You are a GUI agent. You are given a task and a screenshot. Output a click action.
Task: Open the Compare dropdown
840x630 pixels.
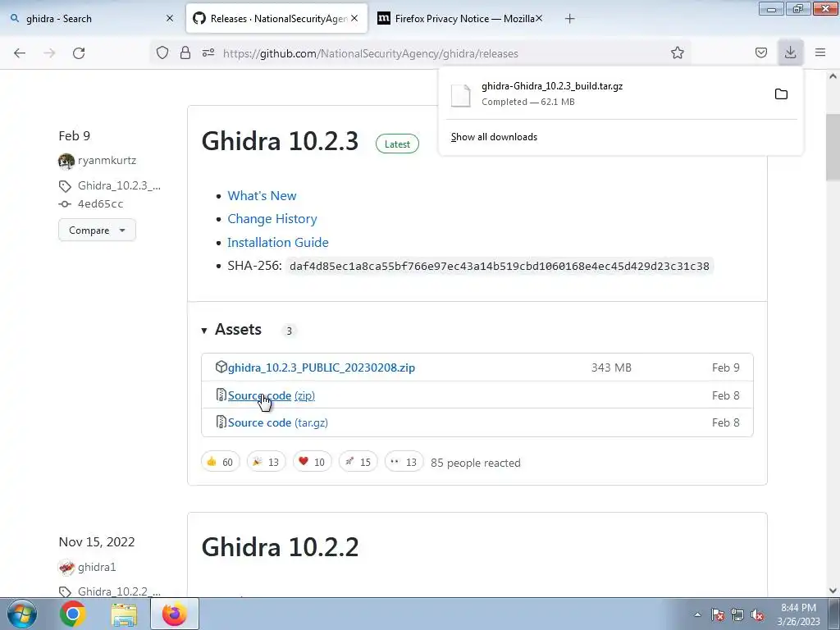click(x=97, y=231)
